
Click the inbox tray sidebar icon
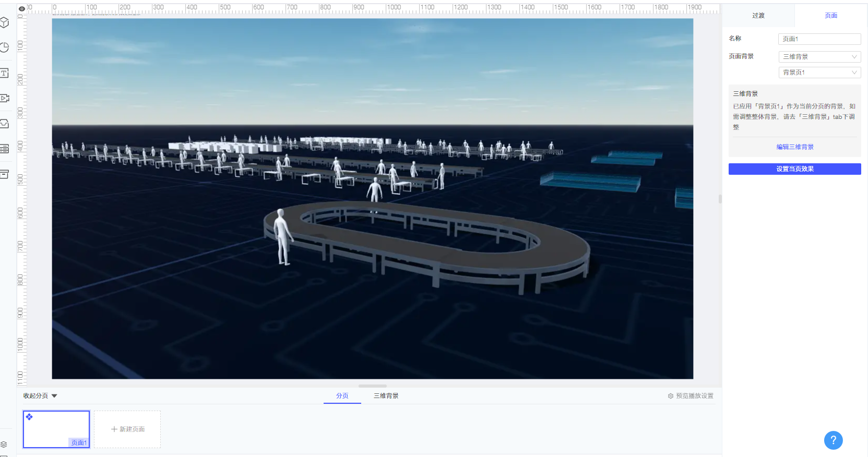coord(5,124)
